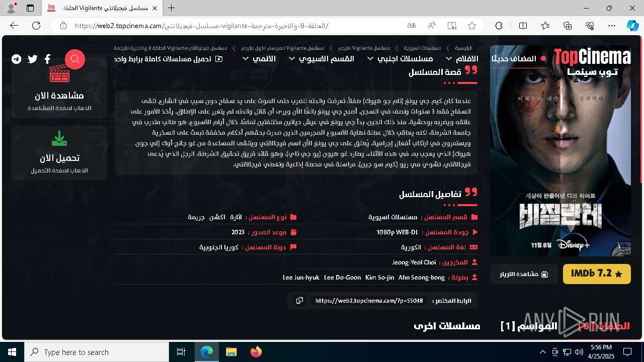Open Settings and more menu
The width and height of the screenshot is (644, 362).
coord(612,26)
